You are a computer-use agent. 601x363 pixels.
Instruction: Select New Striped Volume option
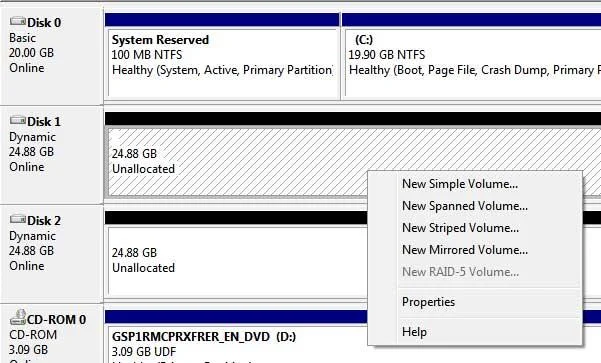460,228
